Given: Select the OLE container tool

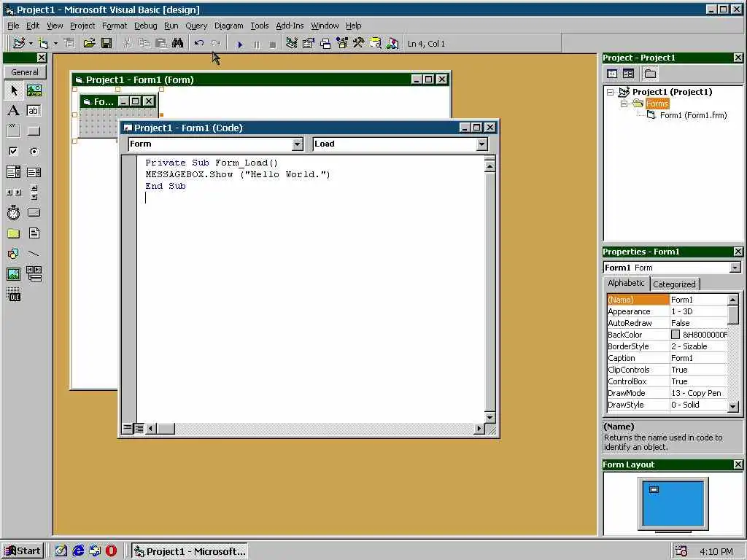Looking at the screenshot, I should click(x=14, y=295).
